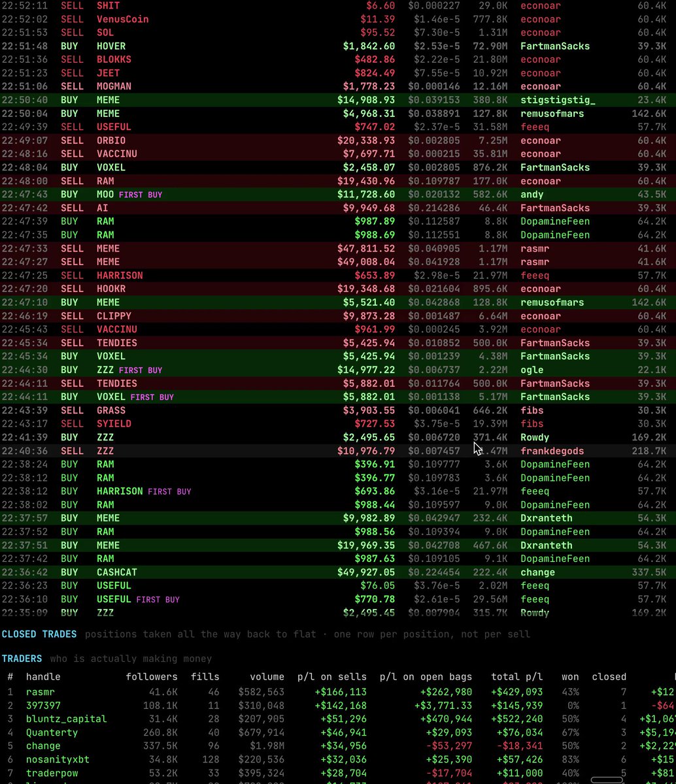The width and height of the screenshot is (676, 784).
Task: Click the 'total p/l' column header
Action: tap(517, 677)
